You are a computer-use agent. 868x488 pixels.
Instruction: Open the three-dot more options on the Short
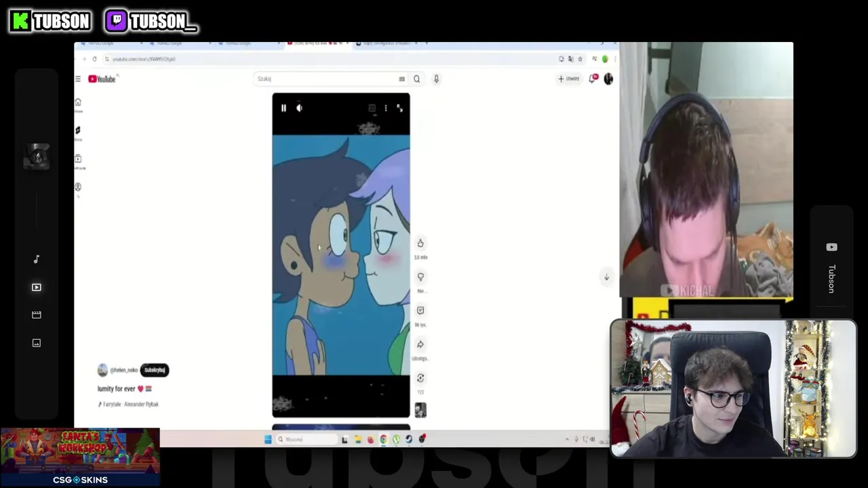(x=386, y=108)
